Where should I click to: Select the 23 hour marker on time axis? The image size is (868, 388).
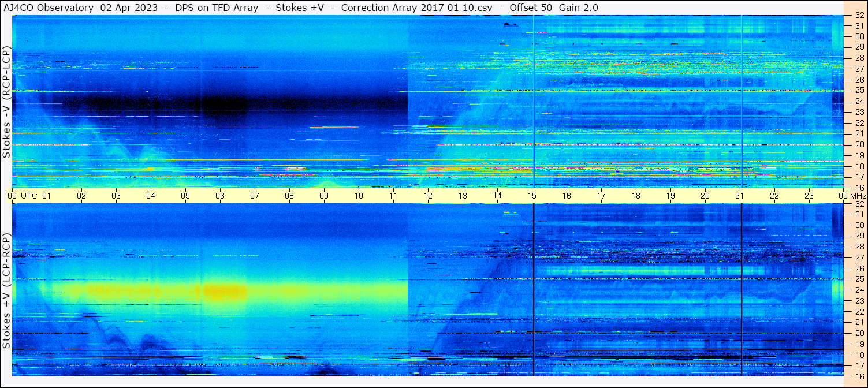809,196
